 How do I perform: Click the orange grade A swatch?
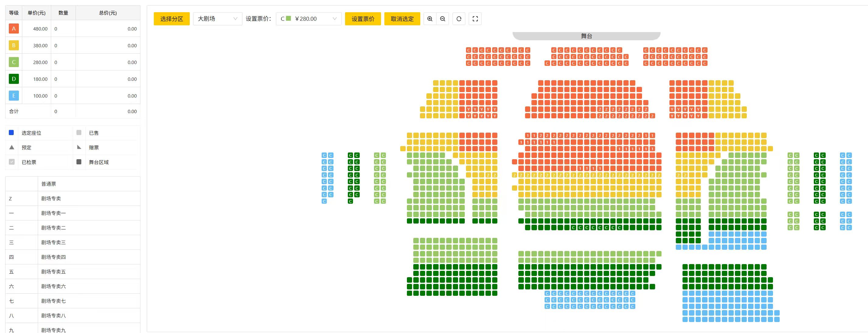(x=14, y=29)
